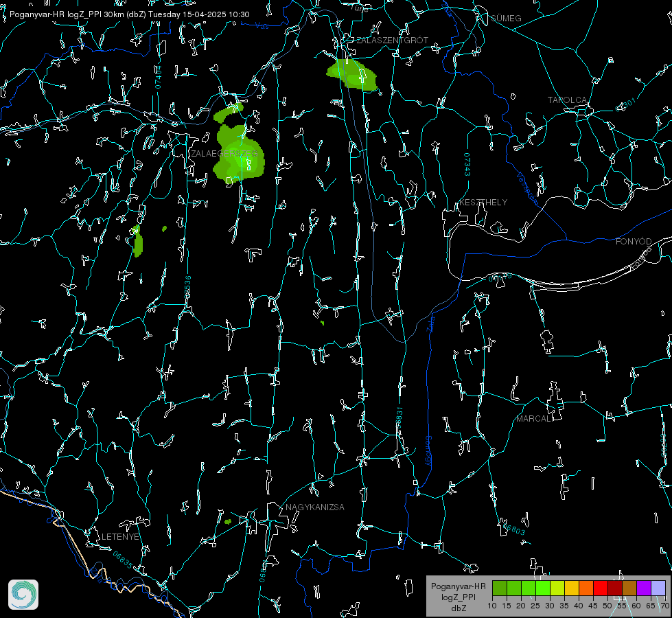Image resolution: width=672 pixels, height=618 pixels.
Task: Select the orange 40 dBZ legend swatch
Action: 586,588
